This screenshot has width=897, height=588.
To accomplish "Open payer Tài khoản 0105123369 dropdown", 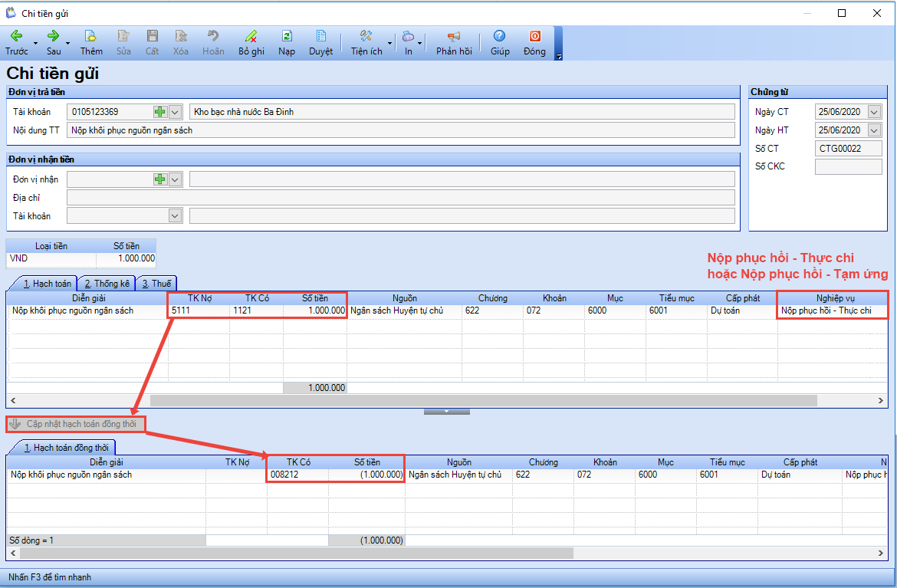I will coord(175,112).
